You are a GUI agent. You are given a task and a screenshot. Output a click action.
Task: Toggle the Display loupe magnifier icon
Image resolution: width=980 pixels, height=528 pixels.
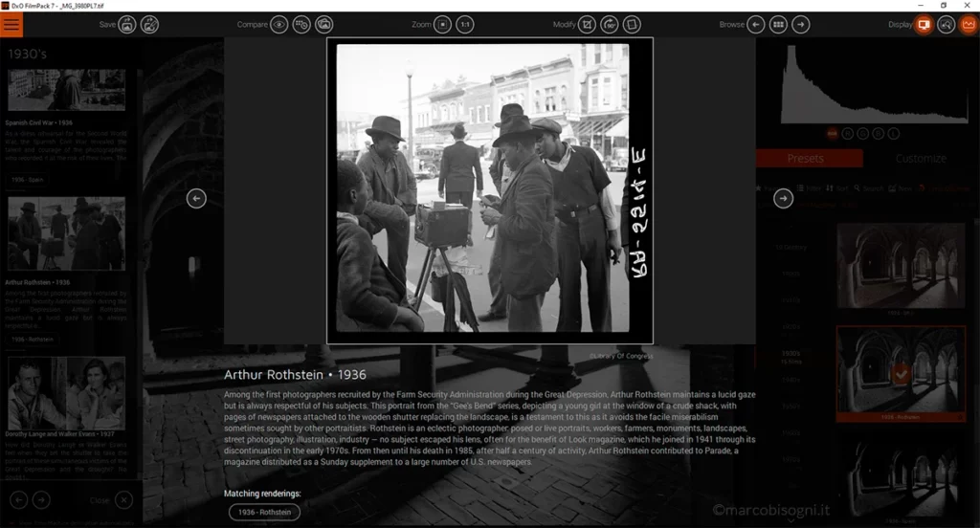[947, 25]
